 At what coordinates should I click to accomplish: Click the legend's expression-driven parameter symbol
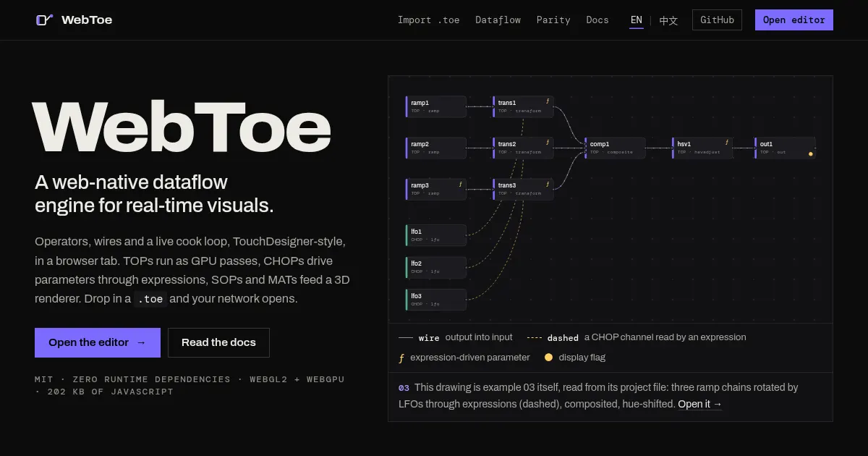pos(401,358)
